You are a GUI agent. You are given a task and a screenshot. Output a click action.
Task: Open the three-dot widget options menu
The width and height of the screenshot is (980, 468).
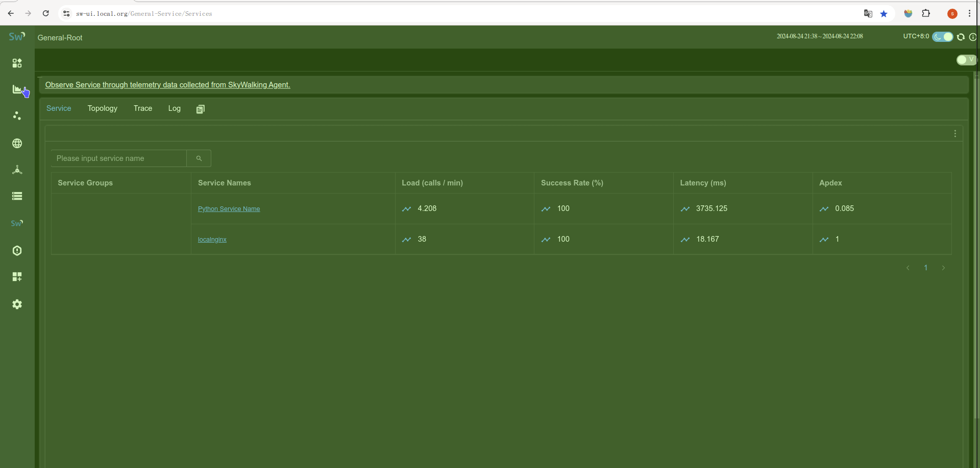coord(955,134)
